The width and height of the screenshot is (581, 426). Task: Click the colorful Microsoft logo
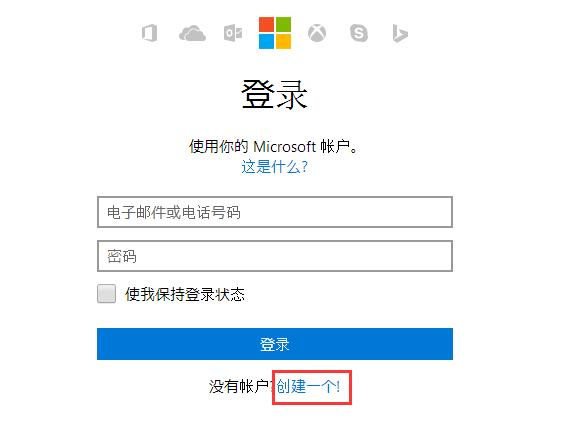pyautogui.click(x=275, y=33)
